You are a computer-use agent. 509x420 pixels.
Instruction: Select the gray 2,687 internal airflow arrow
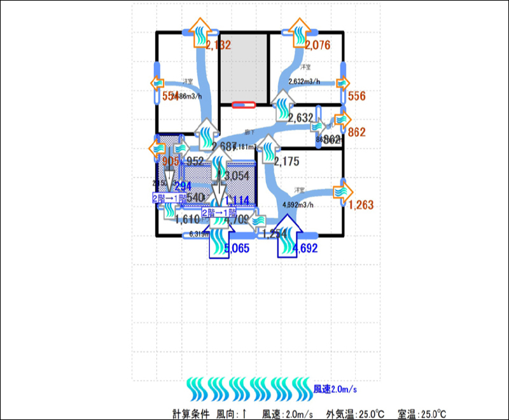pos(206,135)
